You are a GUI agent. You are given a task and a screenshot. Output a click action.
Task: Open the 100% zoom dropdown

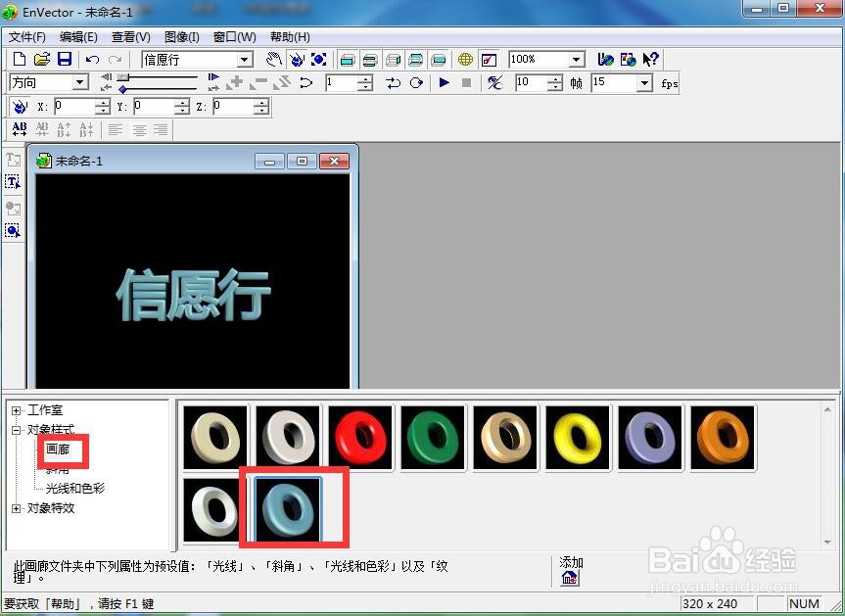[x=577, y=60]
